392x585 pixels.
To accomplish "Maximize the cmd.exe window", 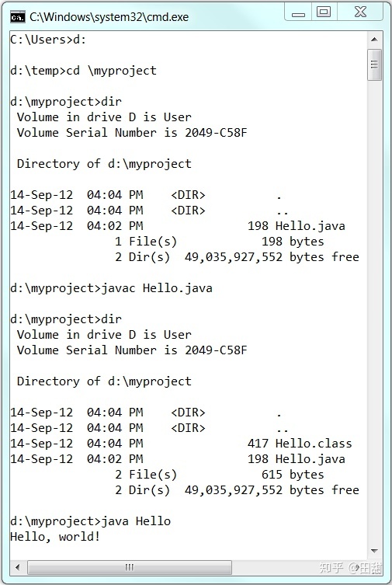I will click(324, 12).
